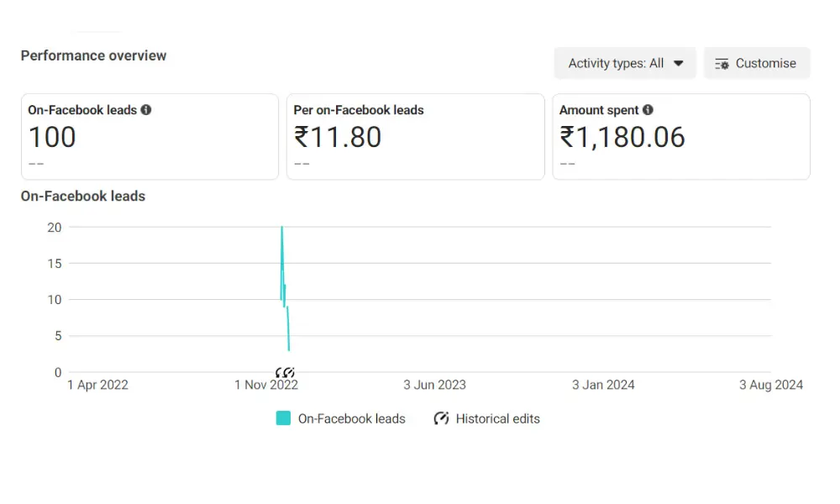Click the 1 Nov 2022 axis label
This screenshot has height=504, width=840.
tap(266, 385)
